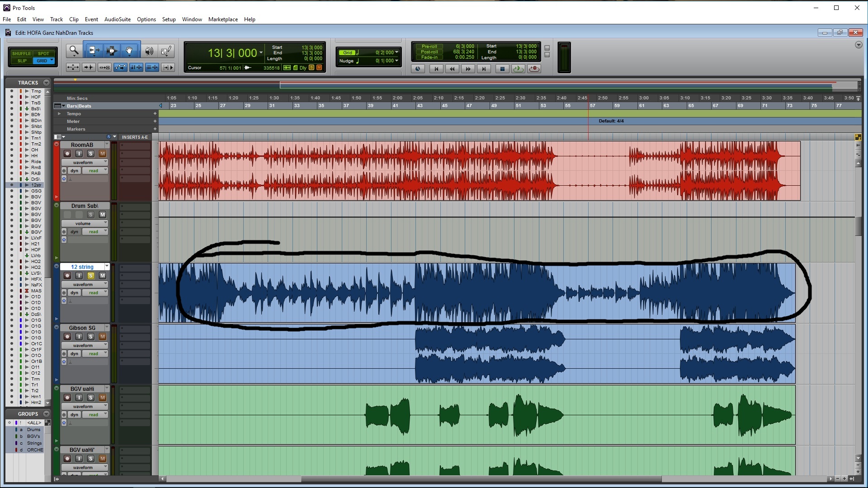Open the Setup menu

pyautogui.click(x=169, y=19)
